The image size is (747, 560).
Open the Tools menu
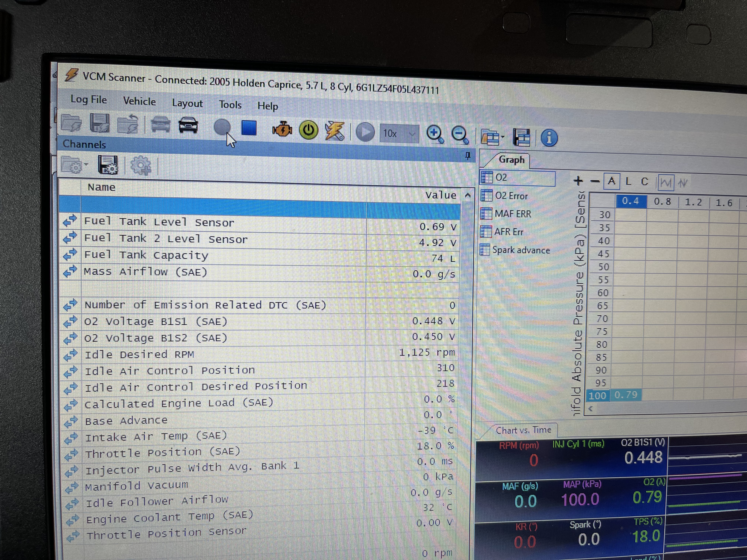[230, 105]
